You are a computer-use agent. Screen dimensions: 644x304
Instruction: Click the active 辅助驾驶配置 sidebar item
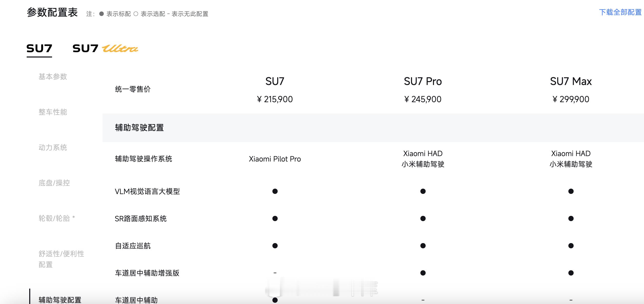tap(60, 300)
